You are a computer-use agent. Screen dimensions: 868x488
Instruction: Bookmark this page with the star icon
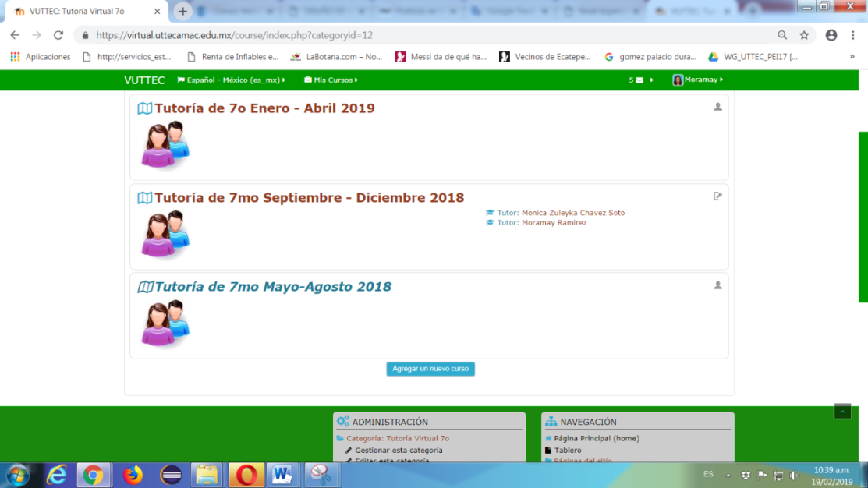click(x=804, y=35)
